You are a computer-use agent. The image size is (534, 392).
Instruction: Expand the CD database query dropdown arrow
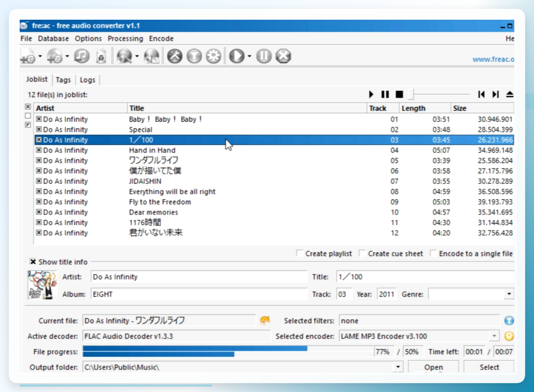pos(137,56)
